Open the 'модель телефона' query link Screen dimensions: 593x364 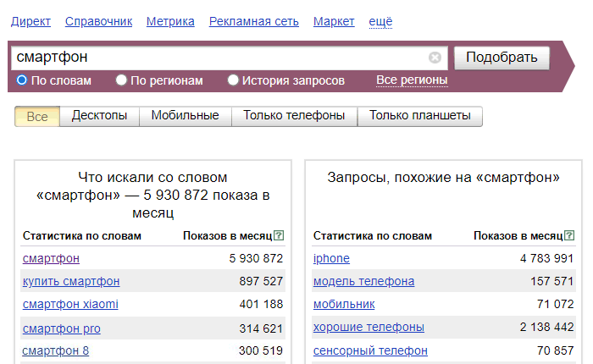363,282
